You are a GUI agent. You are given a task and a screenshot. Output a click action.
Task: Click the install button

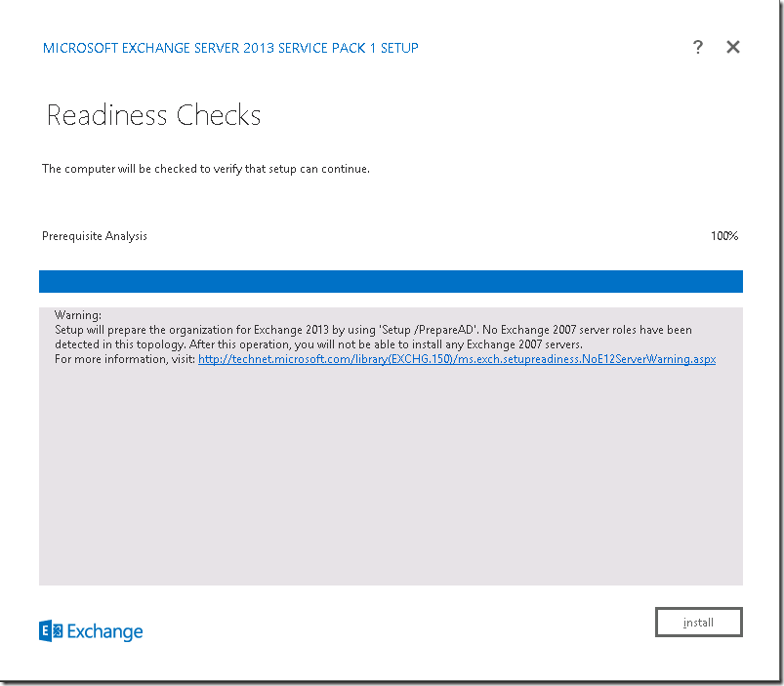coord(698,622)
